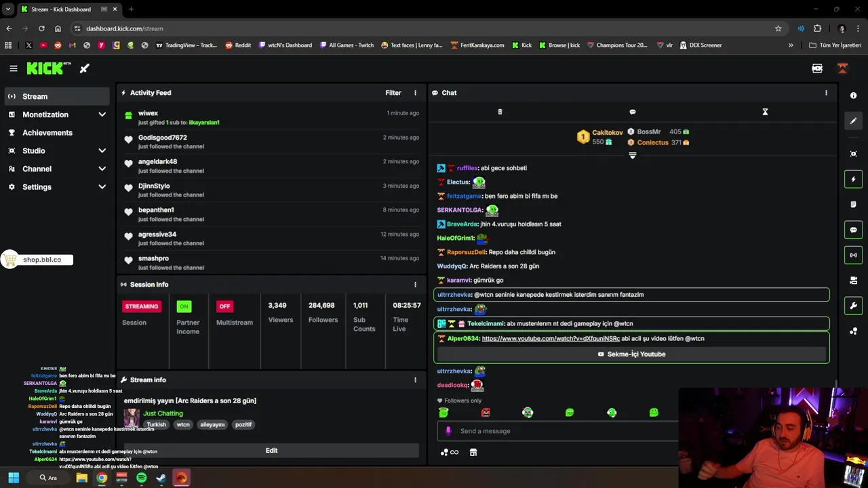Open the Activity Feed Filter dropdown

pos(393,93)
